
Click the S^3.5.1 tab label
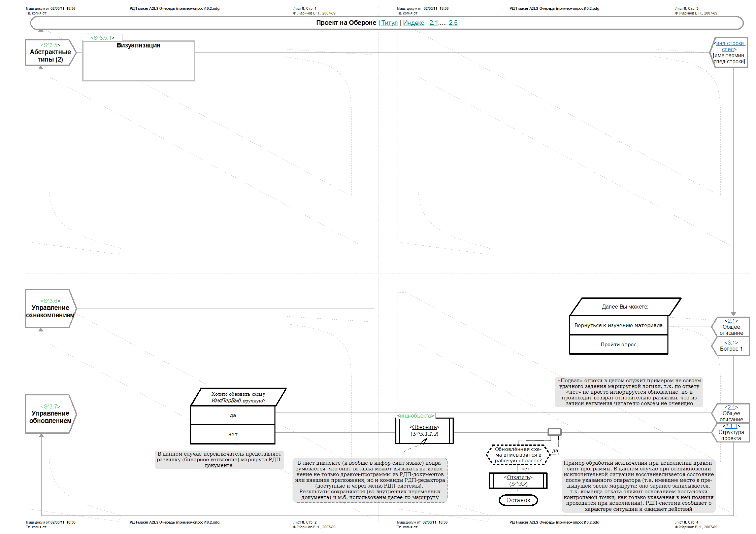(103, 38)
